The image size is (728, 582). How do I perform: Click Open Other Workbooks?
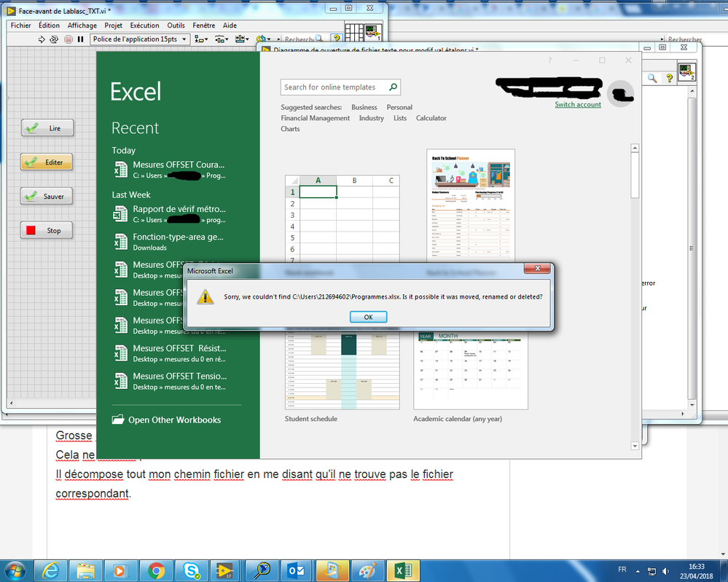pyautogui.click(x=166, y=420)
